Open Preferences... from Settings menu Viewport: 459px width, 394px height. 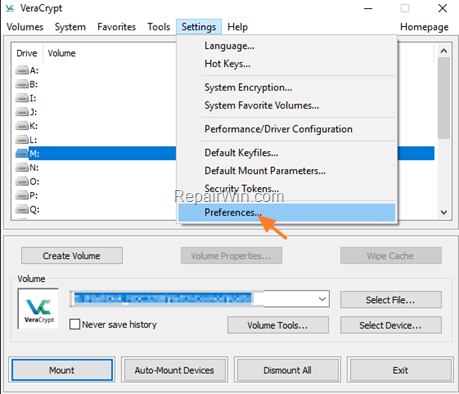click(x=287, y=213)
